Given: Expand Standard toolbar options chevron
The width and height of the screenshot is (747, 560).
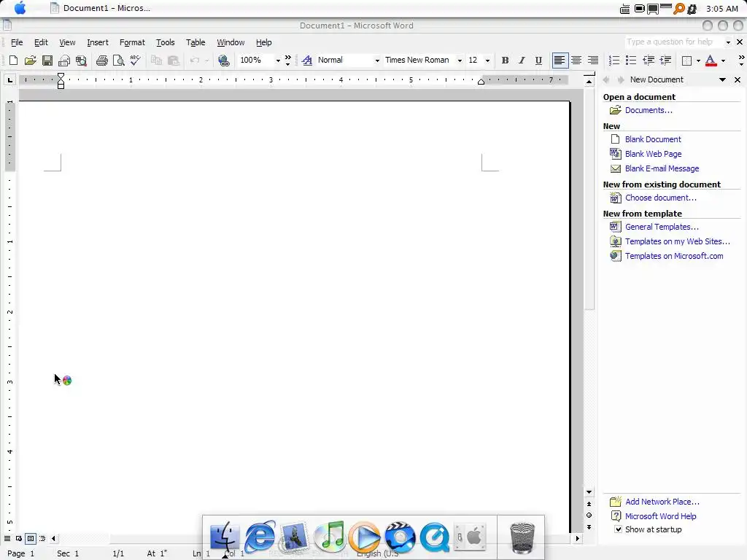Looking at the screenshot, I should point(287,60).
